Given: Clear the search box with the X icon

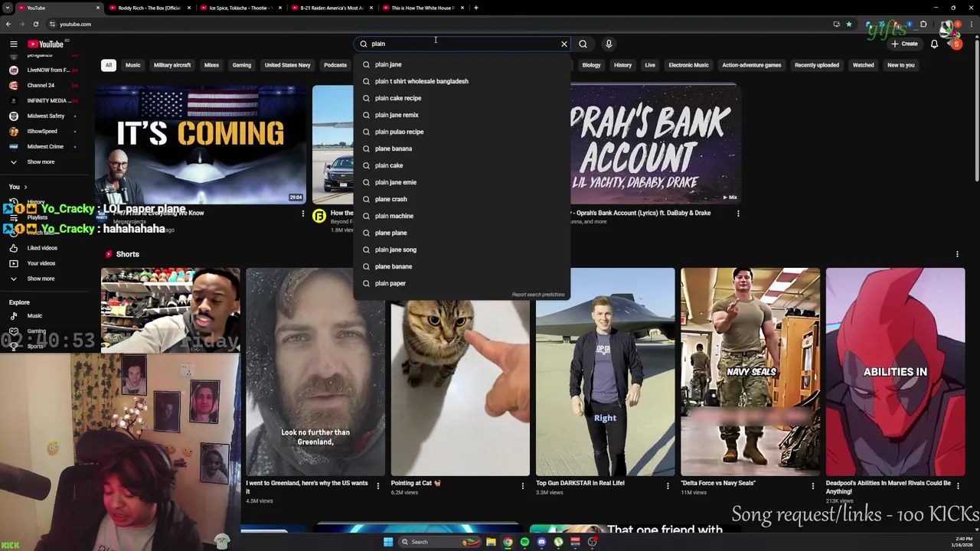Looking at the screenshot, I should click(564, 44).
